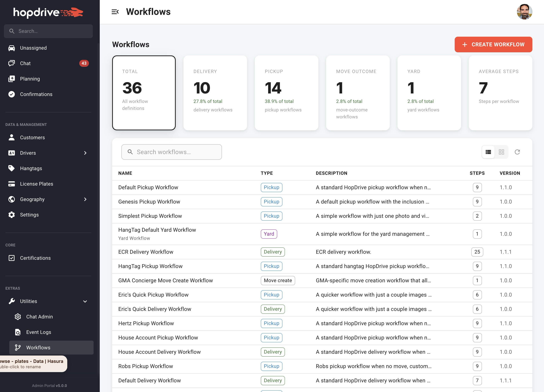Collapse the sidebar with the hamburger icon

tap(116, 12)
